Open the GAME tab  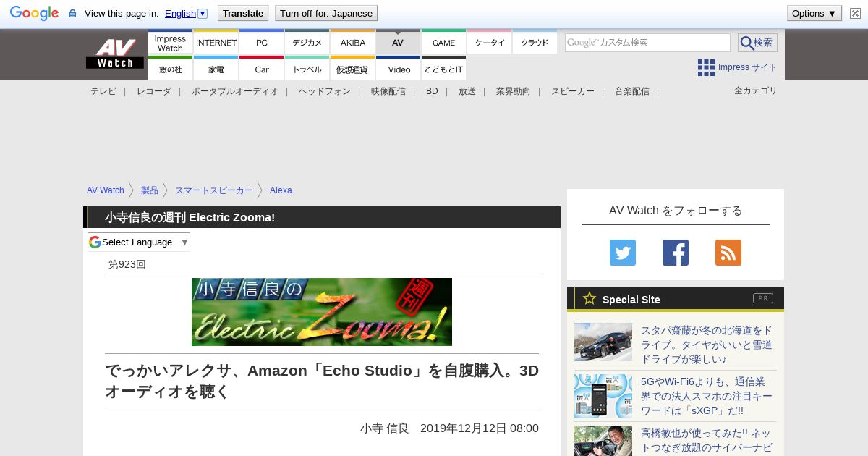click(x=444, y=43)
